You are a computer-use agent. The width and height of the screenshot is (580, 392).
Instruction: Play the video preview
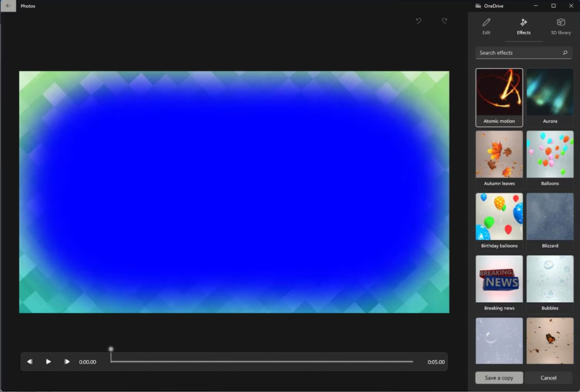tap(49, 362)
